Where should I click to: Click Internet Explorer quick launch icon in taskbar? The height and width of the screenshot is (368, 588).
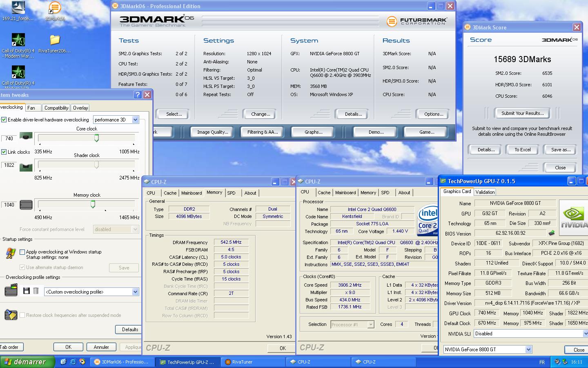[x=73, y=362]
